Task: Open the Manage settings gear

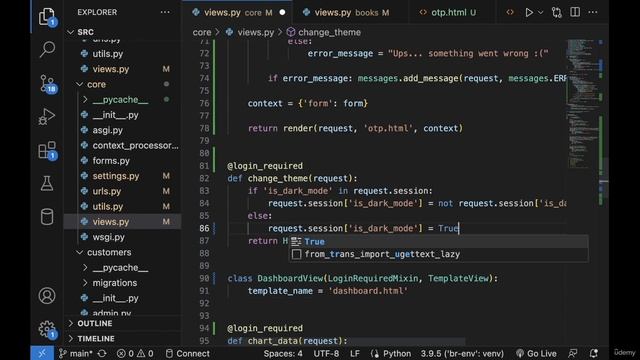Action: click(47, 329)
